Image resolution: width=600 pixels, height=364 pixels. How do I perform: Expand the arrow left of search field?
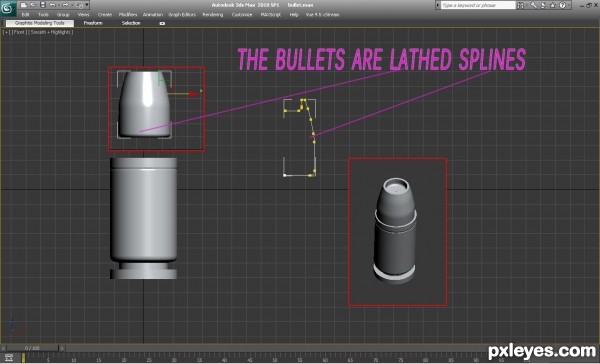438,5
